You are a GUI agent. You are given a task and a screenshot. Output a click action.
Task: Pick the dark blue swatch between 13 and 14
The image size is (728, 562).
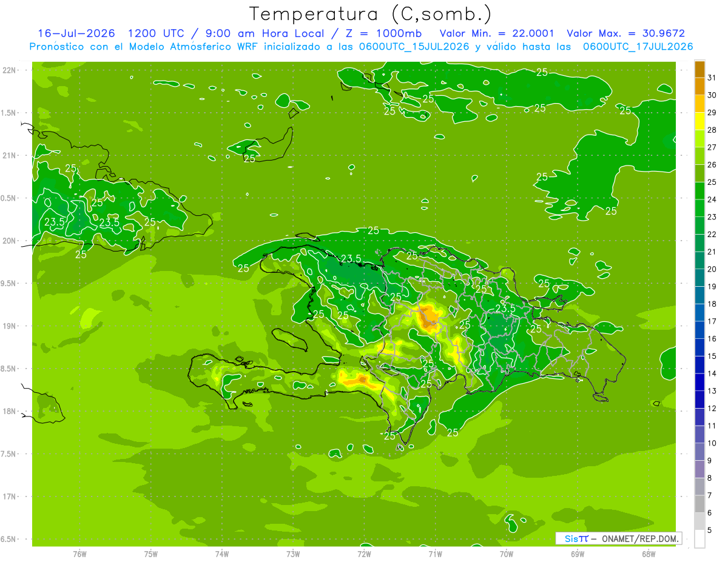tap(699, 382)
